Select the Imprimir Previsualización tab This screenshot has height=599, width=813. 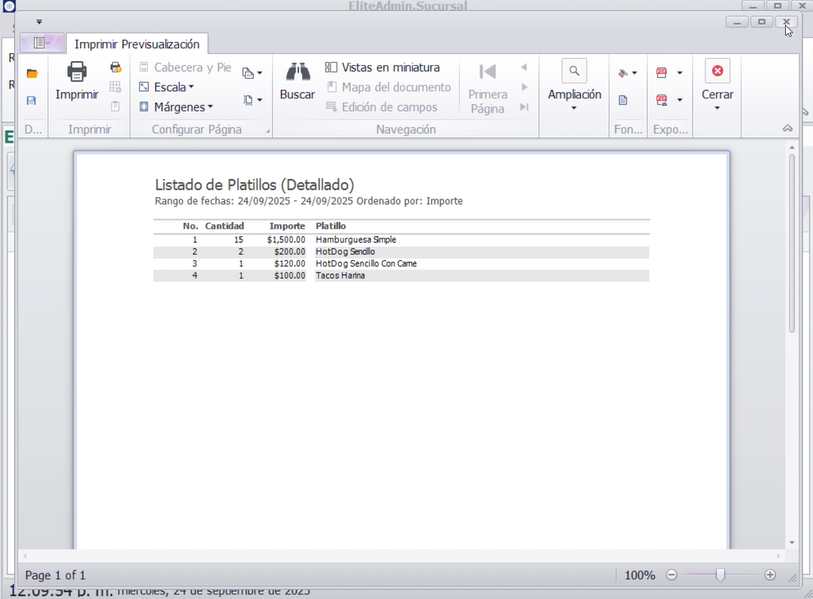(137, 44)
